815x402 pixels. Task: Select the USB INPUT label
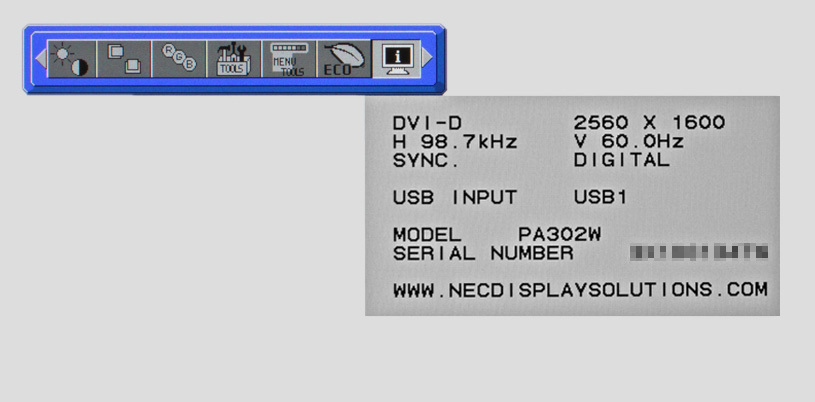point(455,198)
